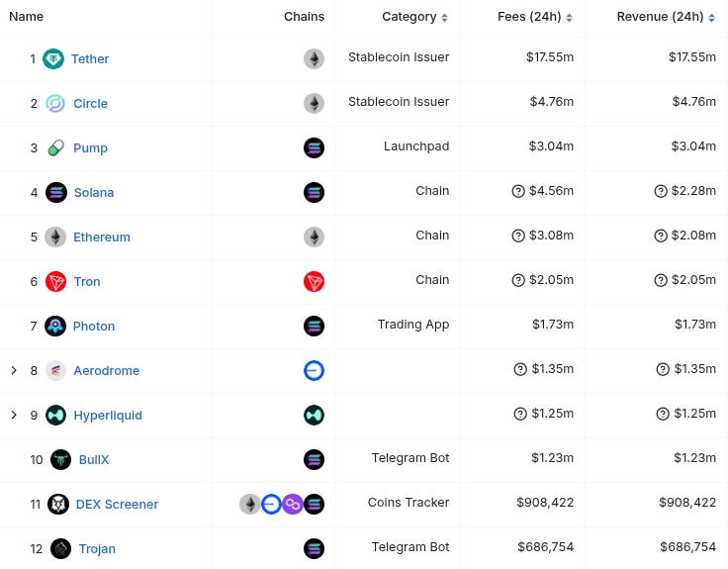
Task: Open the Solana protocol link
Action: [94, 193]
